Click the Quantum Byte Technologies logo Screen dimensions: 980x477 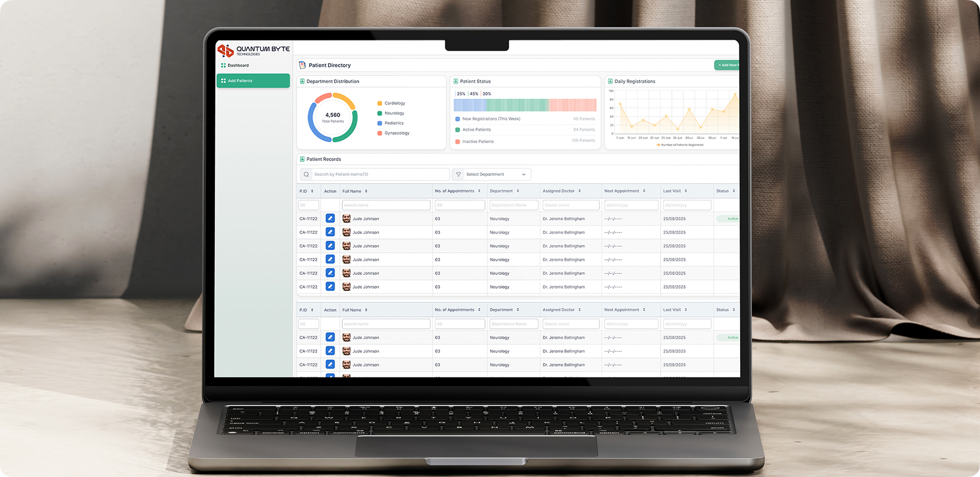coord(253,51)
